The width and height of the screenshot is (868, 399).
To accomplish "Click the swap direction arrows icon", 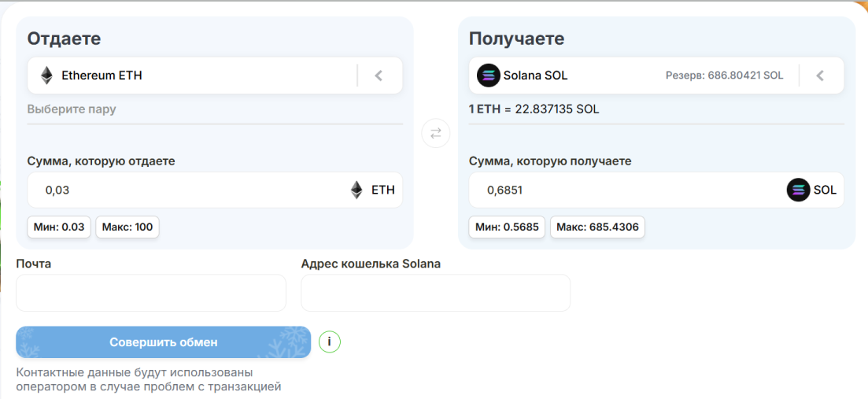I will point(435,133).
